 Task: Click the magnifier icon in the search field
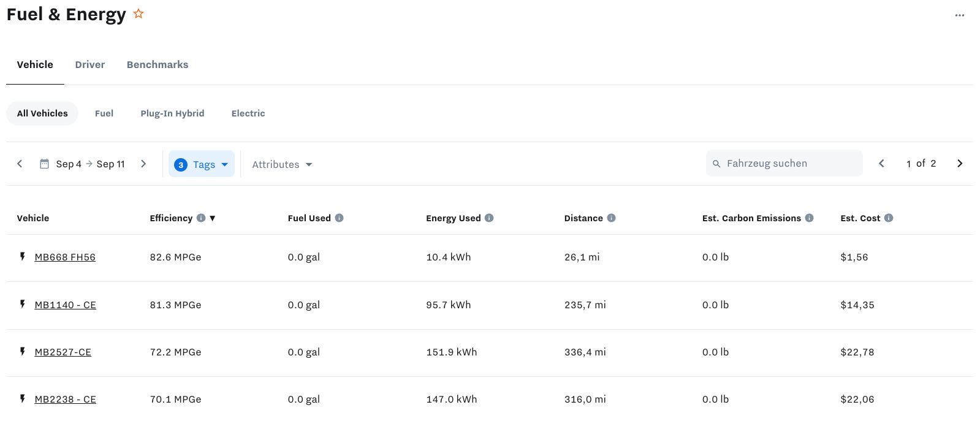coord(716,163)
